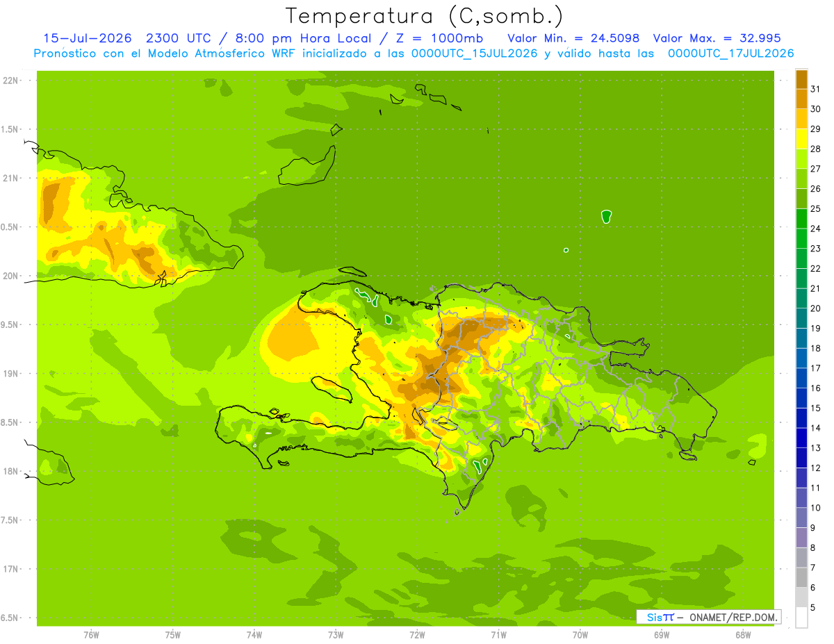Viewport: 834px width, 644px height.
Task: Click the "20N" latitude axis label
Action: [10, 276]
